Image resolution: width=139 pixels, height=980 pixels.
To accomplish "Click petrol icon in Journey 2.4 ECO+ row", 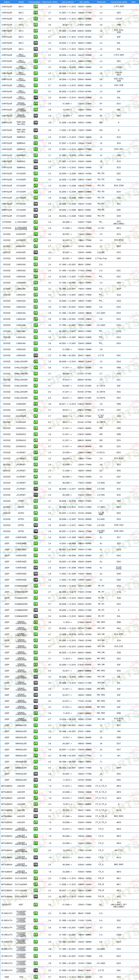I will point(36,453).
